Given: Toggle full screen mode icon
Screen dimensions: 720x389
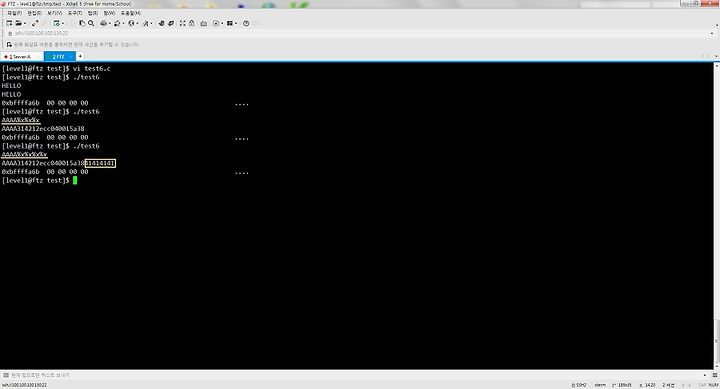Looking at the screenshot, I should point(182,23).
